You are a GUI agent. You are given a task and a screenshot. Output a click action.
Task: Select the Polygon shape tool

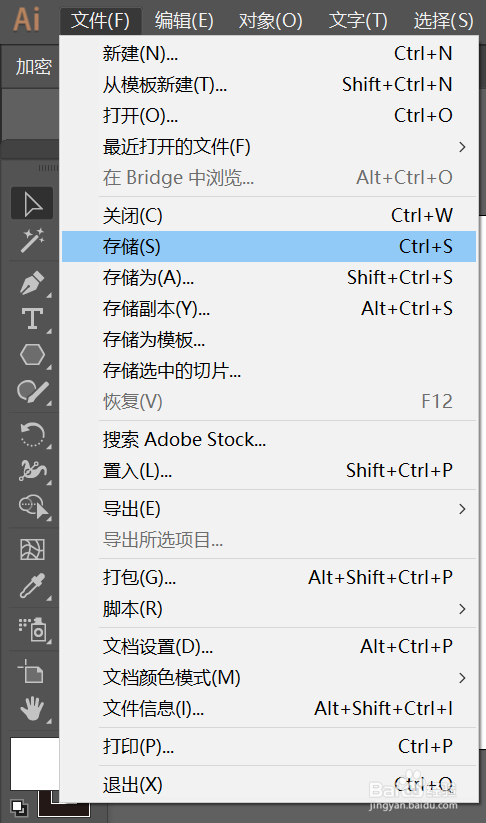[32, 355]
